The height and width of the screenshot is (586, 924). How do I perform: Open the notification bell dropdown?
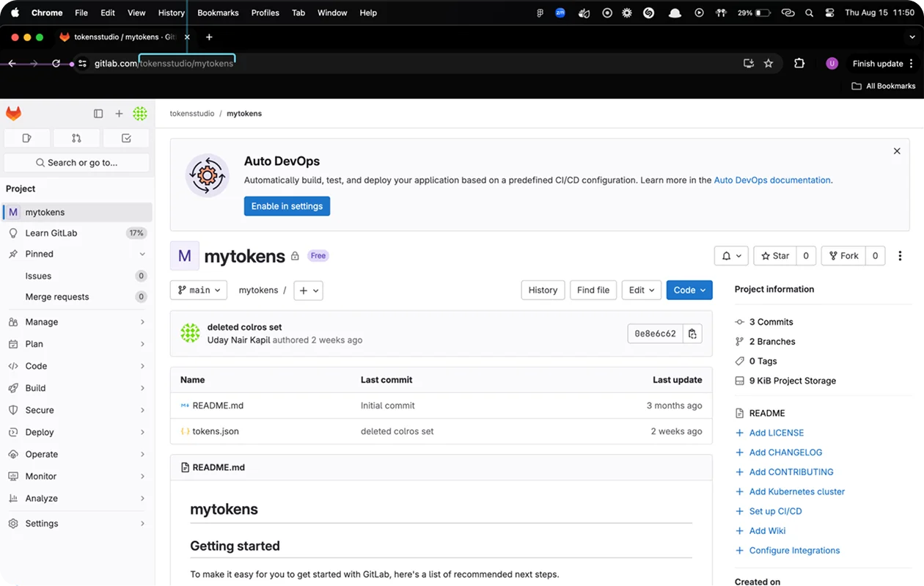[731, 256]
